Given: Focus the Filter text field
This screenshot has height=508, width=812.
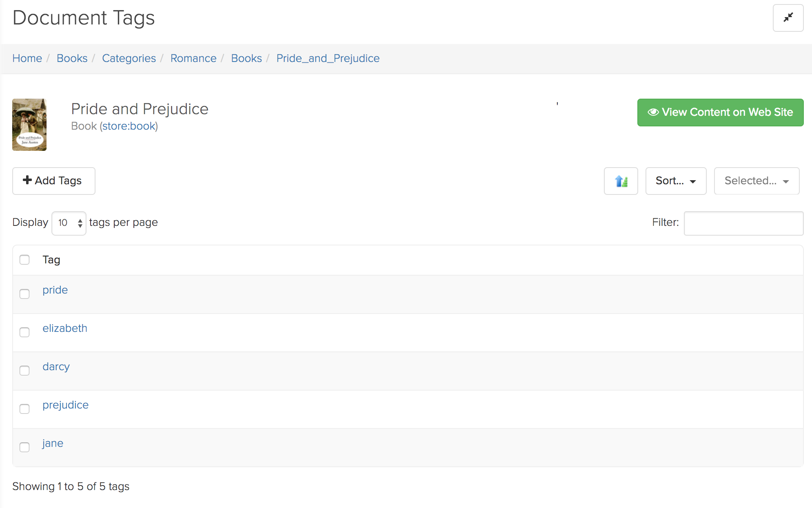Looking at the screenshot, I should click(743, 223).
